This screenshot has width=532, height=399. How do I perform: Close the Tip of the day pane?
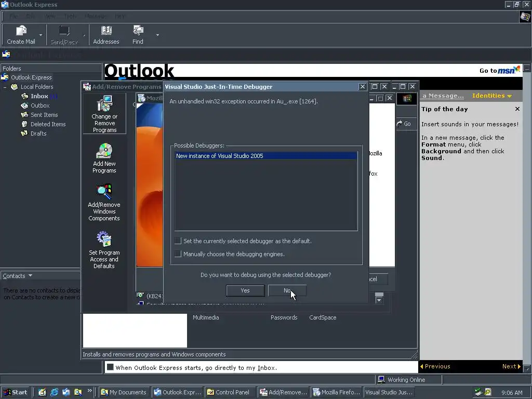point(517,109)
